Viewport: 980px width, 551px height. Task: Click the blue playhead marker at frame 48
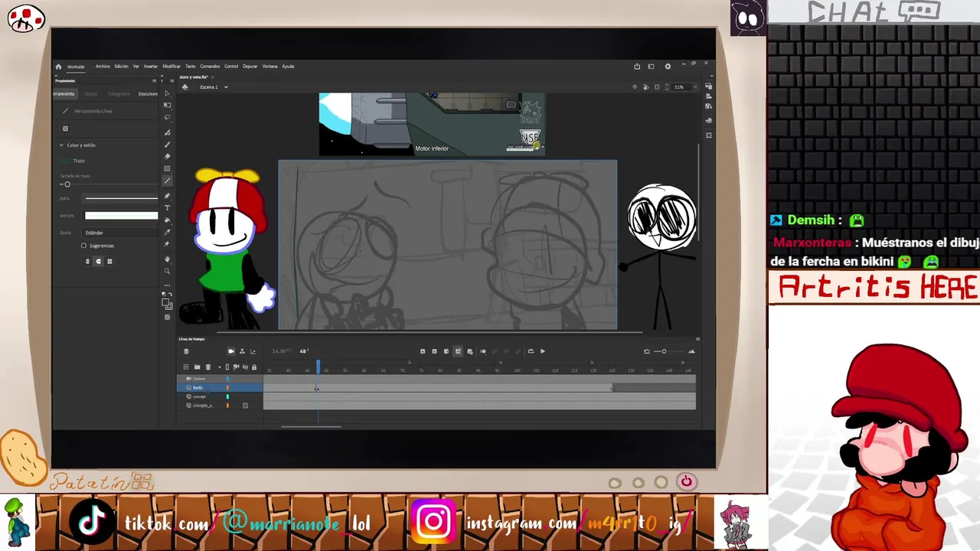(x=318, y=368)
